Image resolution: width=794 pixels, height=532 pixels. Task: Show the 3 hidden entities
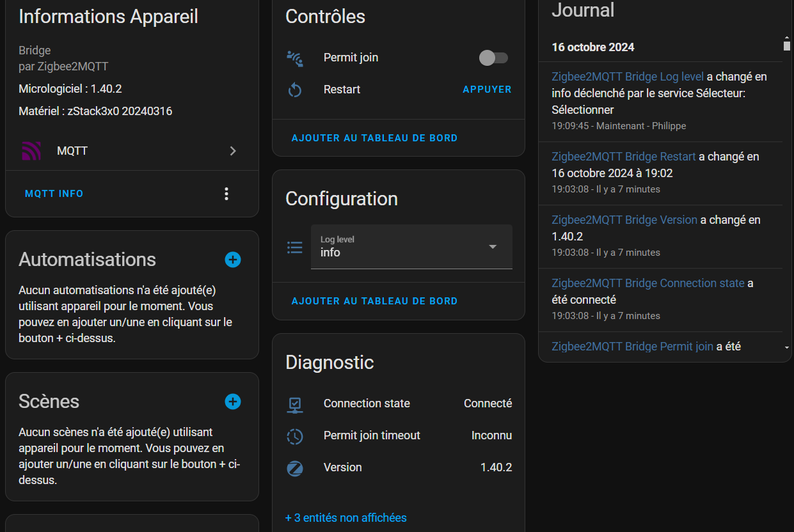345,518
